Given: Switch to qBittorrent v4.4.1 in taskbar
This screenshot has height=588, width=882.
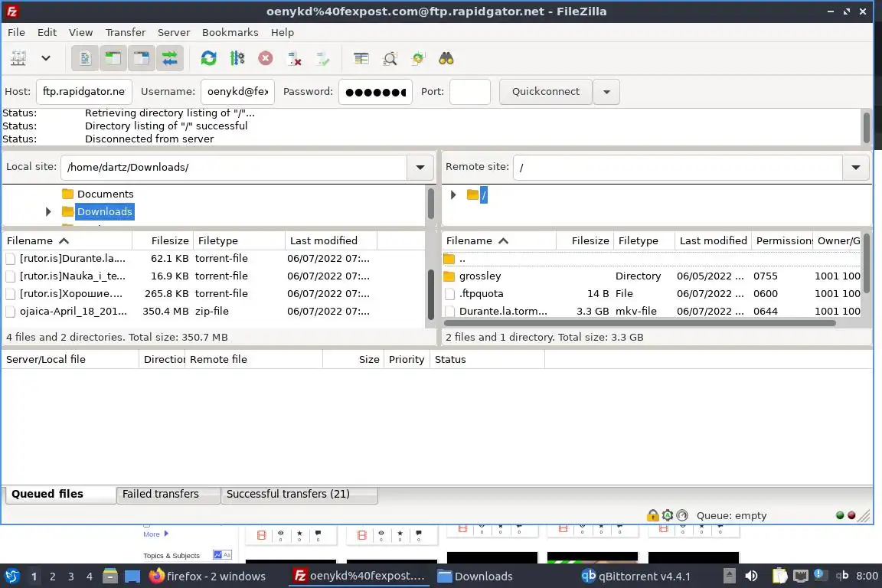Looking at the screenshot, I should point(635,577).
